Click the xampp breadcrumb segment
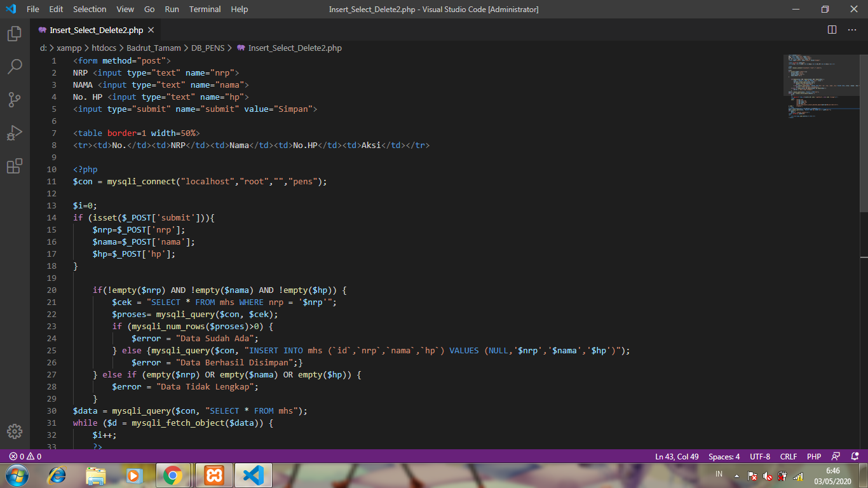This screenshot has height=488, width=868. 69,48
